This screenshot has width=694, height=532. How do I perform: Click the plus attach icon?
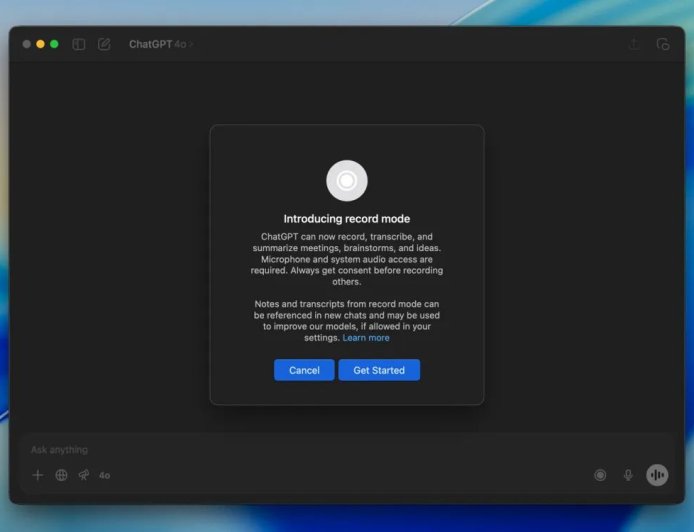click(38, 475)
